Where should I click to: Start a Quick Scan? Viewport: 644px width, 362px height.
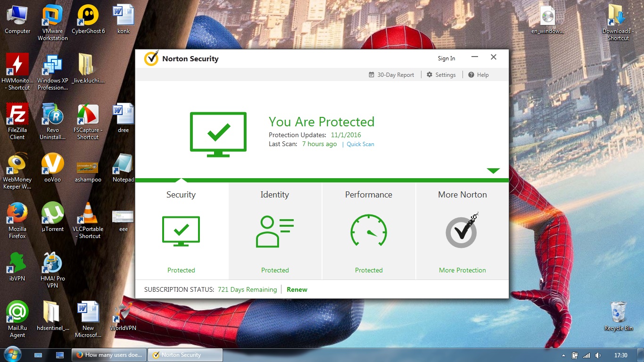360,144
